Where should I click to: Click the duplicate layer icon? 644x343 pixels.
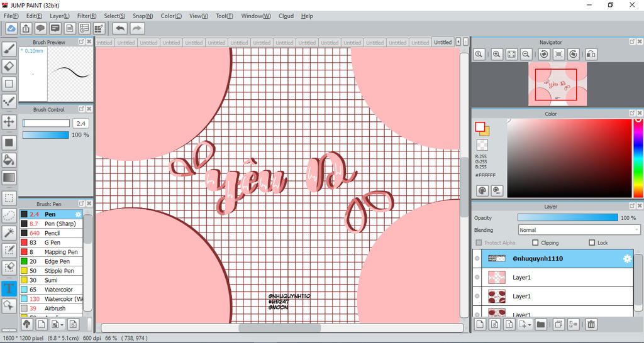558,324
